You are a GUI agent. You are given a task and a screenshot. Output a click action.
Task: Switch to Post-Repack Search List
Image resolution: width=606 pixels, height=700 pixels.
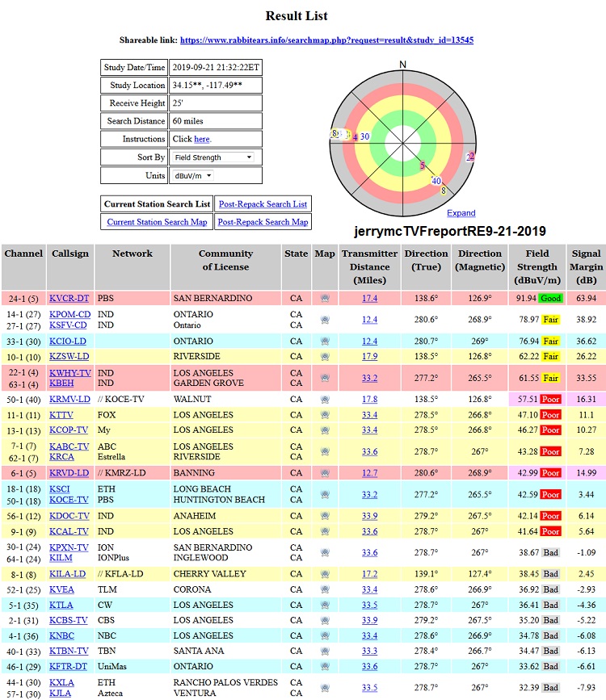coord(263,204)
